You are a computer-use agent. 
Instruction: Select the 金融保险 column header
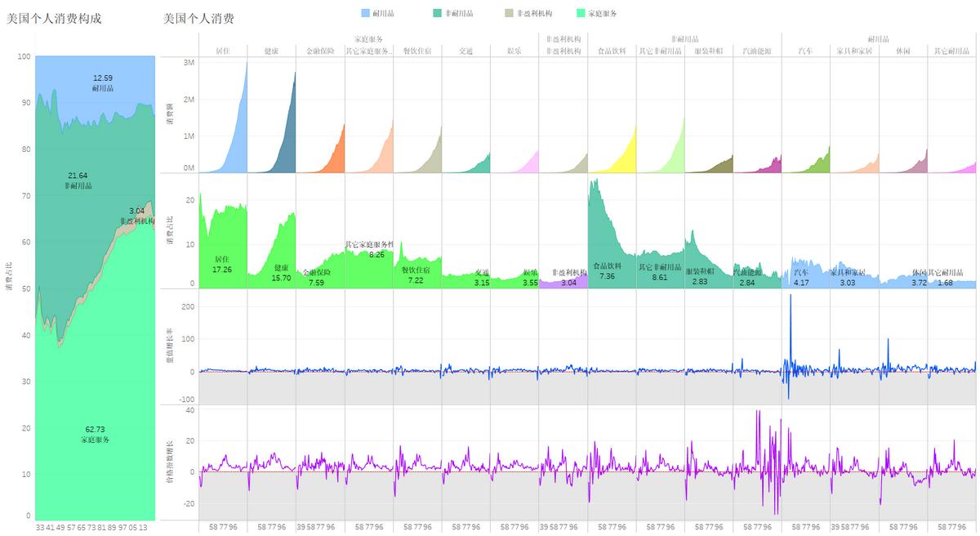click(320, 51)
